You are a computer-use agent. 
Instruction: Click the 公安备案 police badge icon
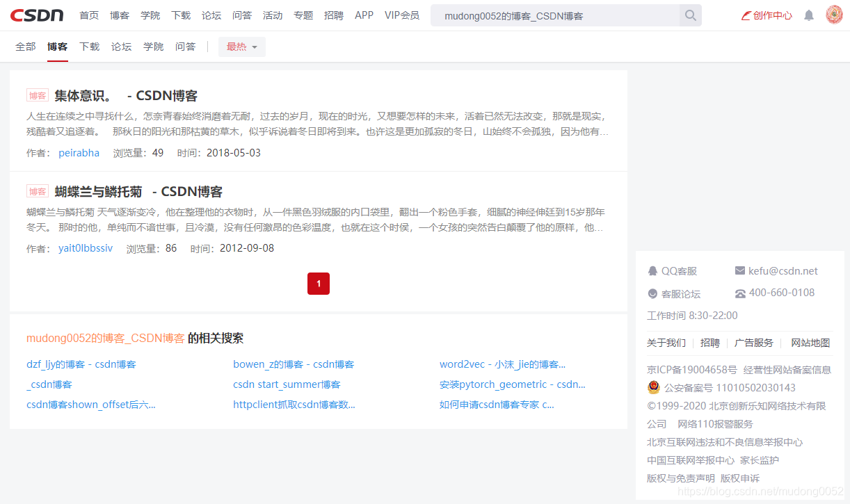pyautogui.click(x=654, y=387)
